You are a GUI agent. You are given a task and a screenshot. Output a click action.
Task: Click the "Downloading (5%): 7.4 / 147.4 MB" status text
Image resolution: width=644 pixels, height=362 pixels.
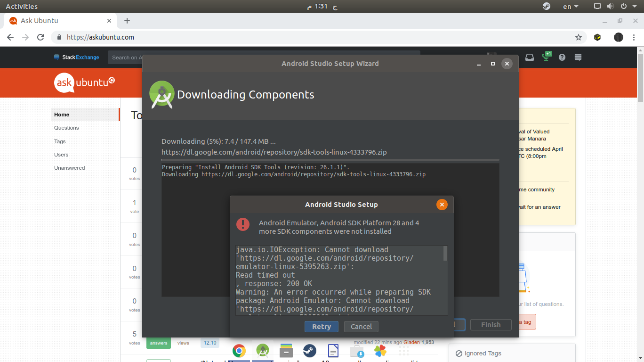coord(218,141)
